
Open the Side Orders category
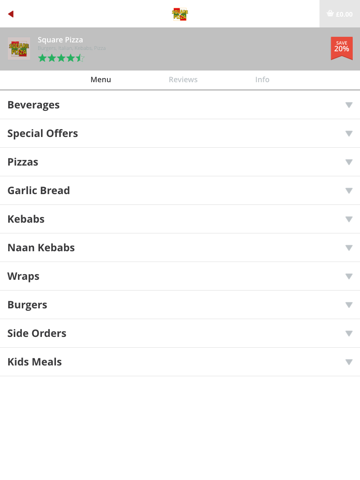180,333
